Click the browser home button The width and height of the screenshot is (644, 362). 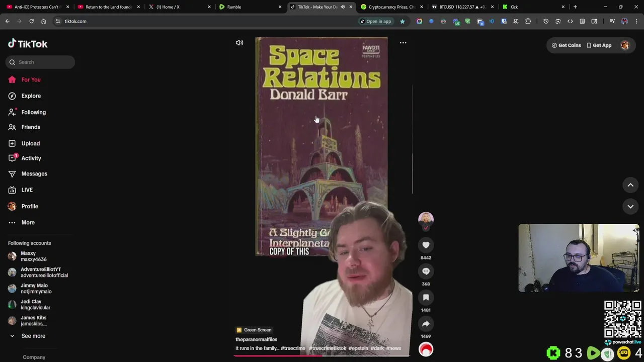click(x=43, y=21)
